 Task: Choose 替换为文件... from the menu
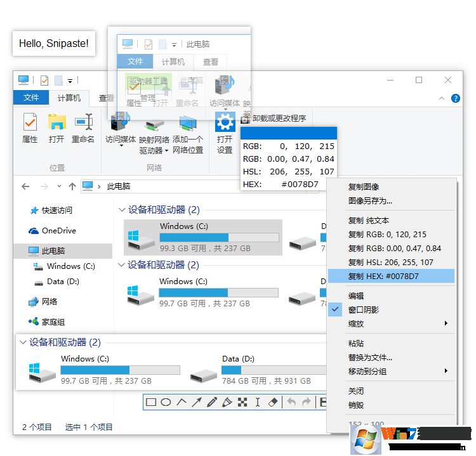click(391, 358)
